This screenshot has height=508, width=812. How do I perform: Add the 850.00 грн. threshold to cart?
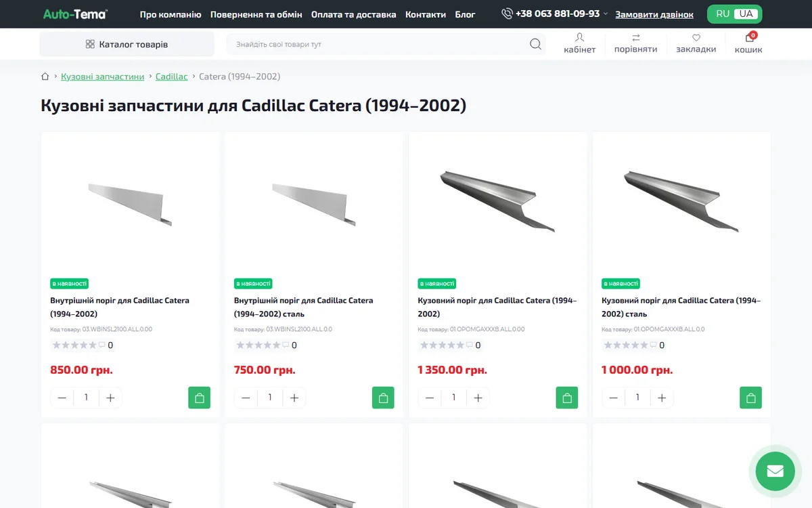[199, 398]
